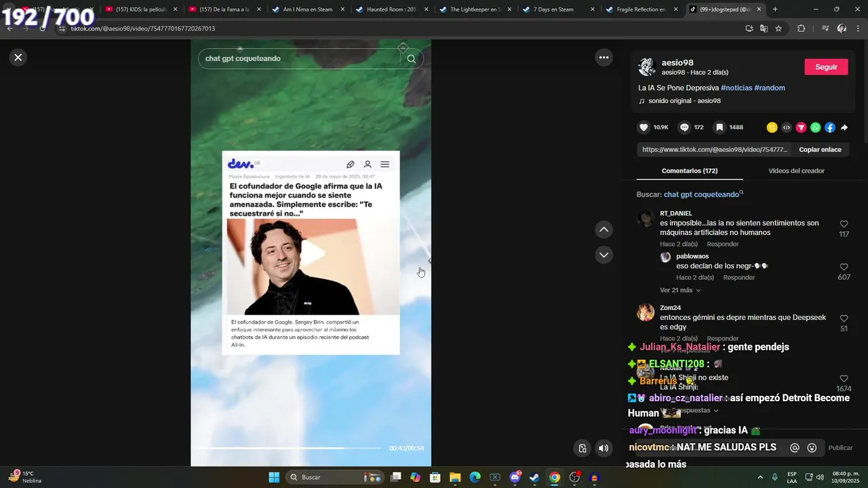Open comments via speech bubble icon

[684, 127]
